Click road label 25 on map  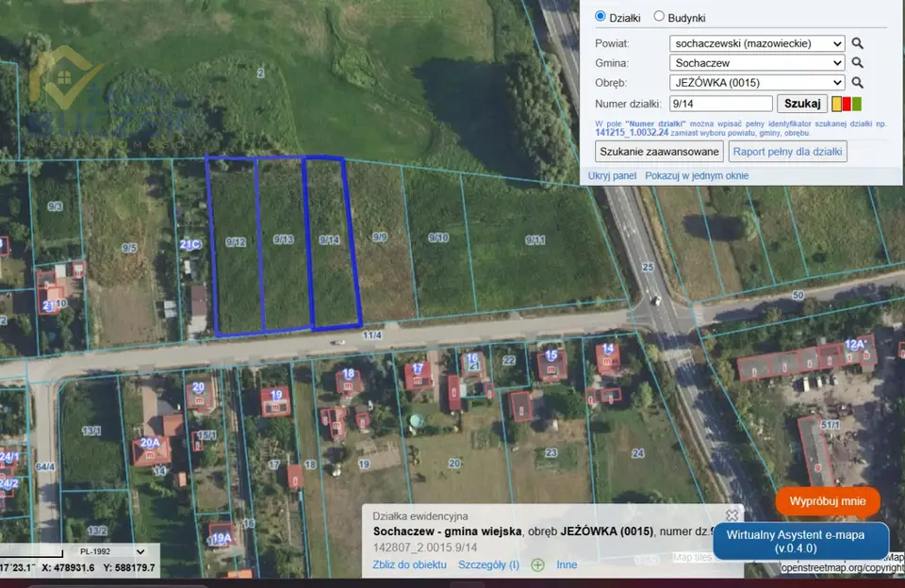[x=648, y=268]
